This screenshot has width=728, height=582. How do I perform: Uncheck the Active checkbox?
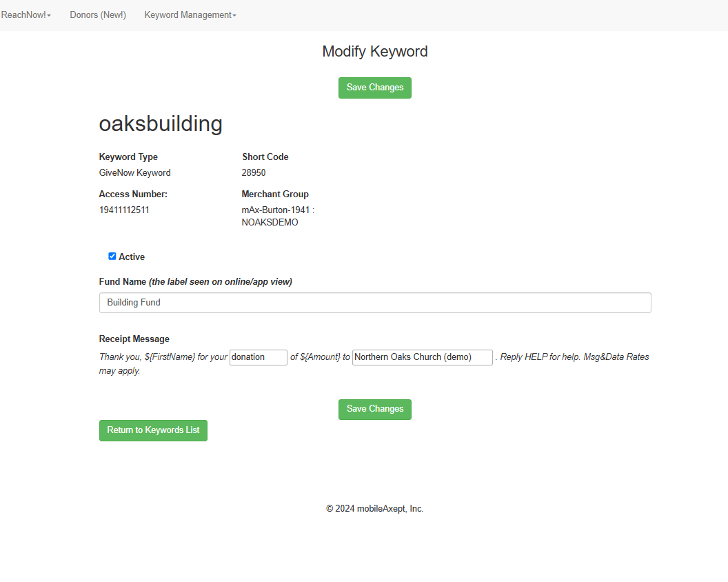pyautogui.click(x=112, y=257)
